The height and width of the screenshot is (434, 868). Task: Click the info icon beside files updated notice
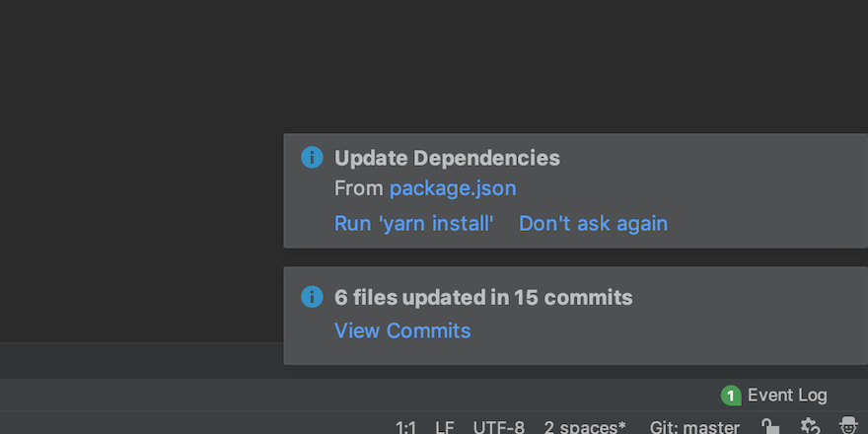[312, 297]
